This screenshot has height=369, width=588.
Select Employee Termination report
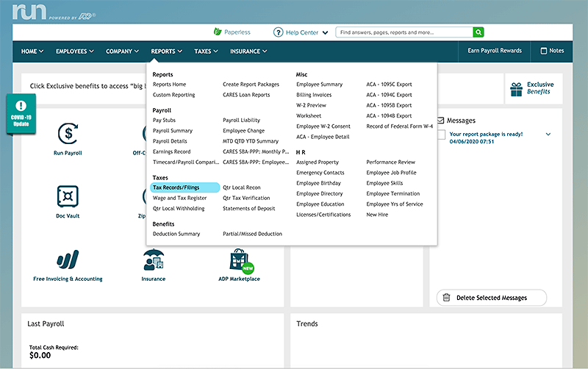point(393,193)
